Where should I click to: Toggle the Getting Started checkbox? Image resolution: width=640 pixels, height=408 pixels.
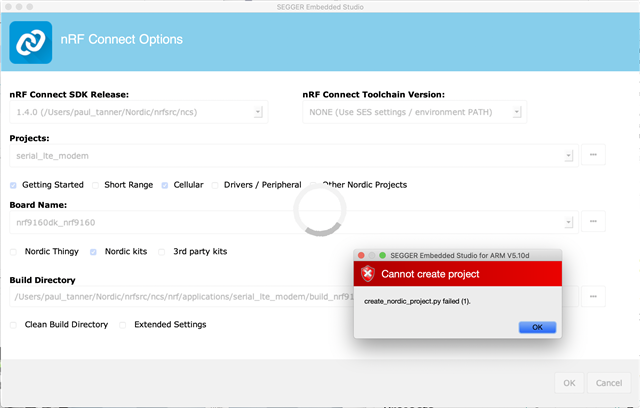tap(13, 185)
